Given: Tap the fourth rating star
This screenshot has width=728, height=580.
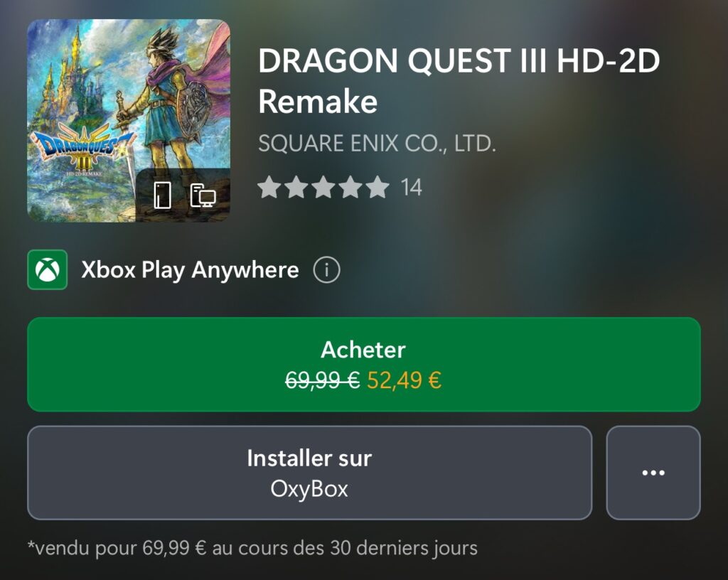Looking at the screenshot, I should coord(350,188).
